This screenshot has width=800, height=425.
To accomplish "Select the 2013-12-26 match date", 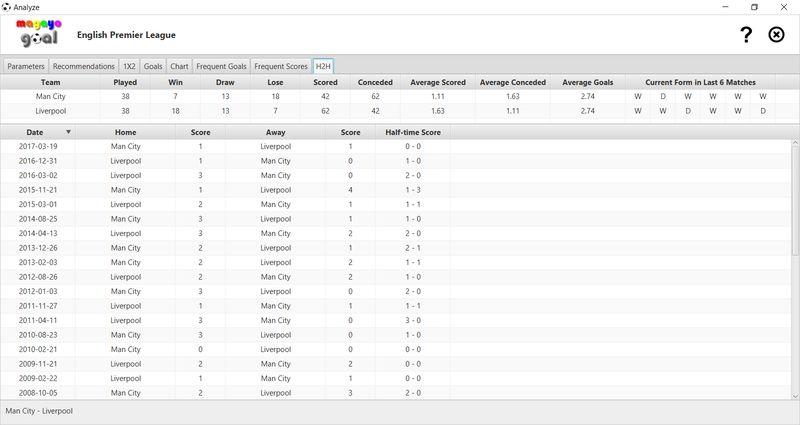I will coord(38,248).
